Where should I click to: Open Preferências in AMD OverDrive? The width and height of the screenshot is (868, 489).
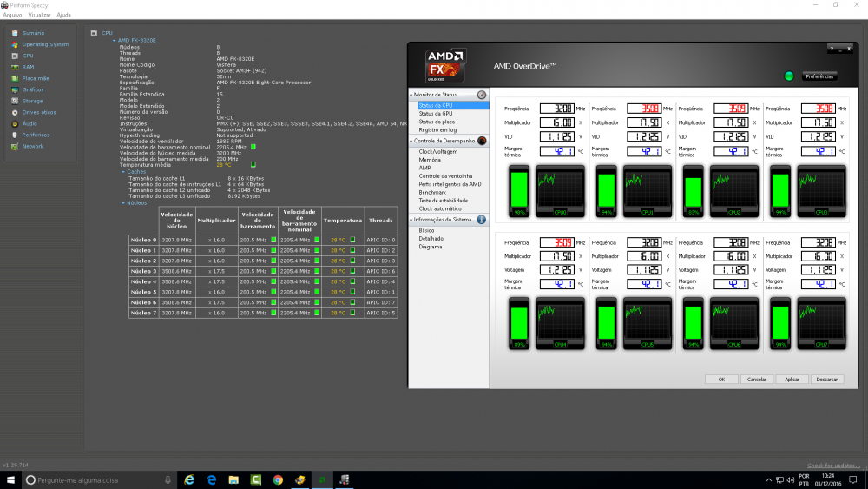pos(819,76)
